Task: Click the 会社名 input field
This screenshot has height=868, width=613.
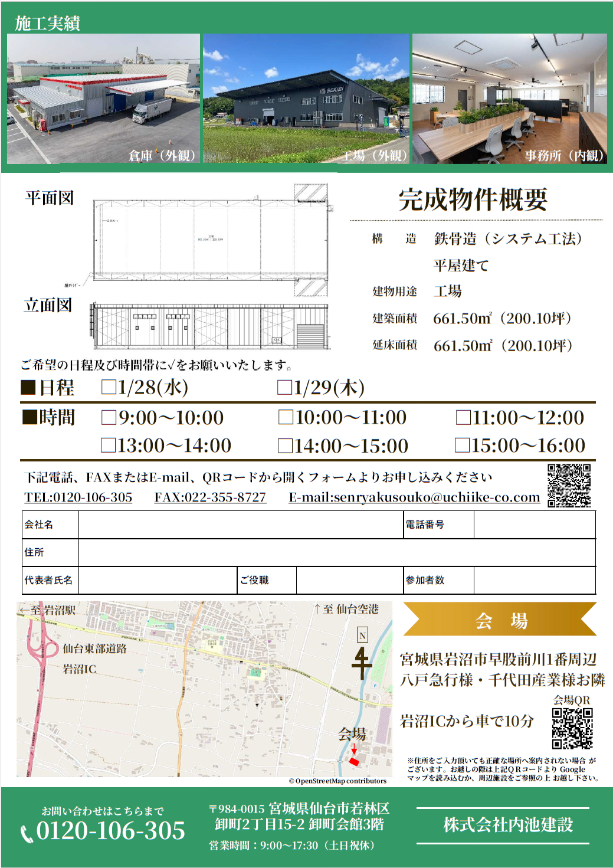Action: (241, 525)
